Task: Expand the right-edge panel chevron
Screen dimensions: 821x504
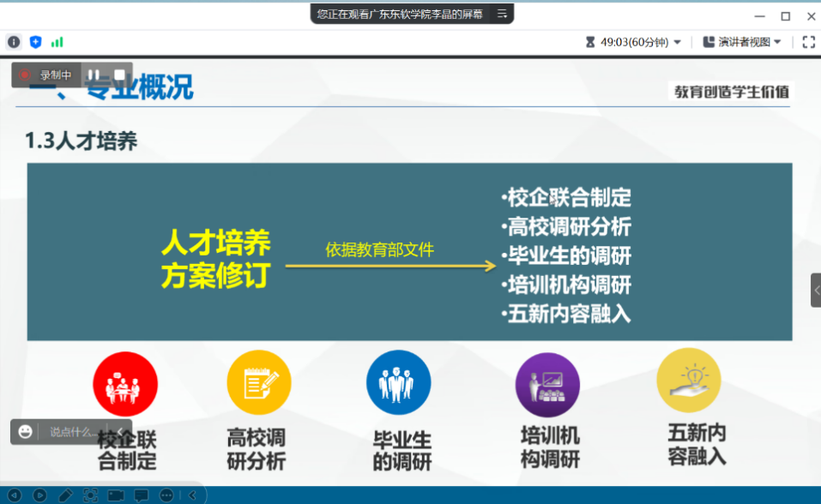Action: pyautogui.click(x=814, y=291)
